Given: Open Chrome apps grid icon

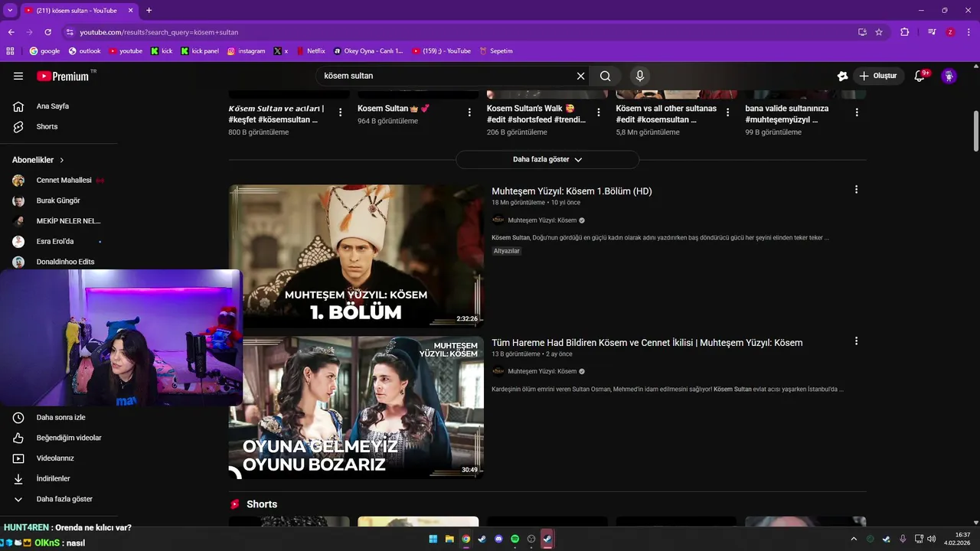Looking at the screenshot, I should (10, 51).
